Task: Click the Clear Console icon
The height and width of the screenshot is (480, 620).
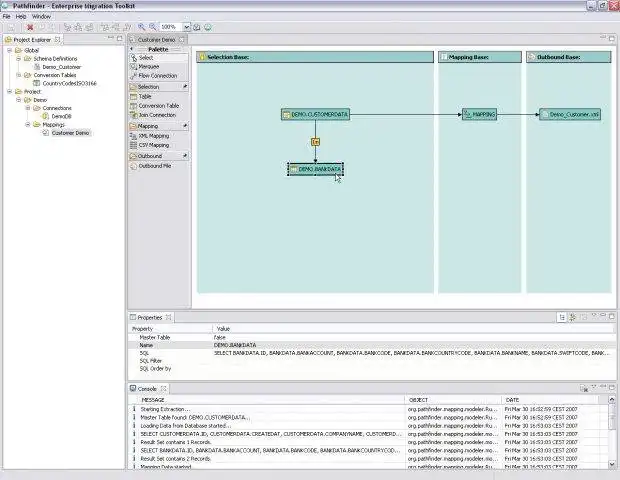Action: pos(584,389)
